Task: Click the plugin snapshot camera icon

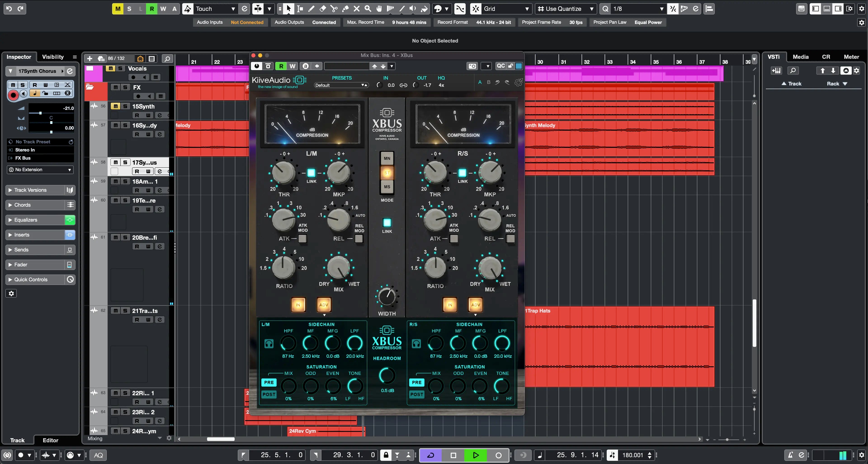Action: pos(472,66)
